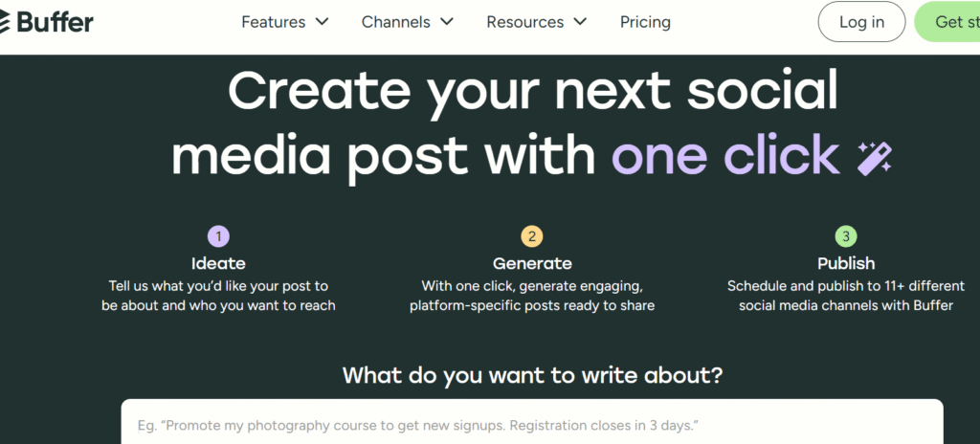
Task: Click the purple 'one click' headline text
Action: click(x=725, y=154)
